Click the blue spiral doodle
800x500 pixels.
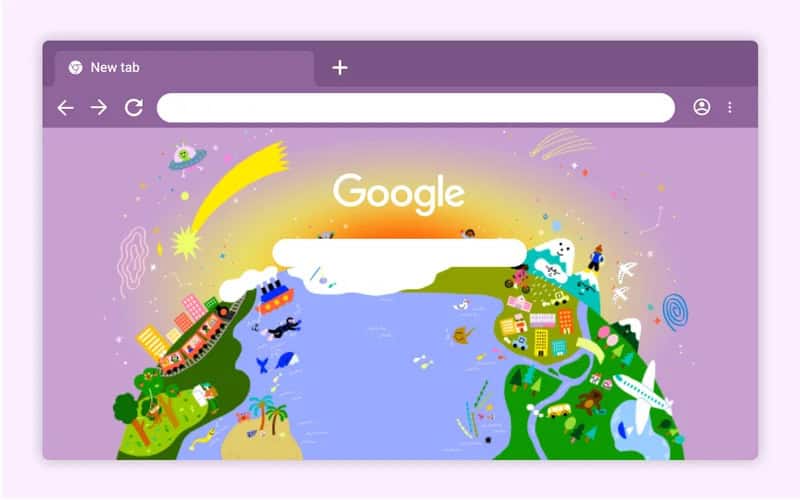coord(675,311)
